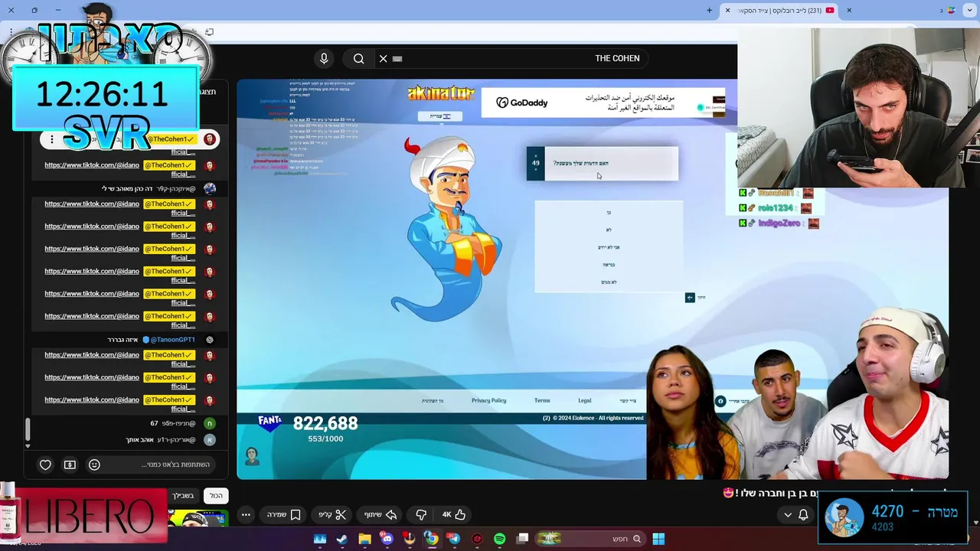
Task: Click the question number 49 box
Action: (x=535, y=163)
